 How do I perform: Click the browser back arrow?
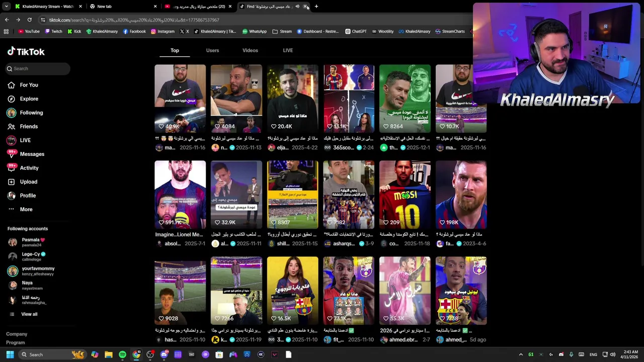[7, 20]
